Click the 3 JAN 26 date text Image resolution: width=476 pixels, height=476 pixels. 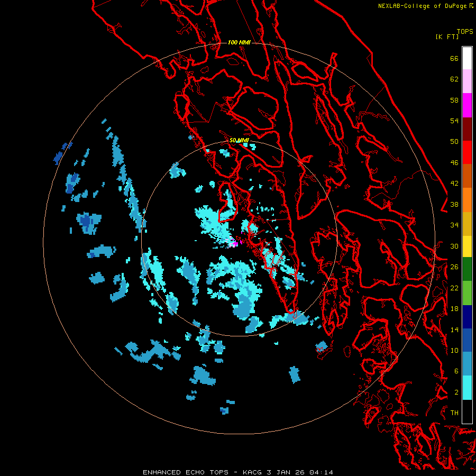[286, 472]
